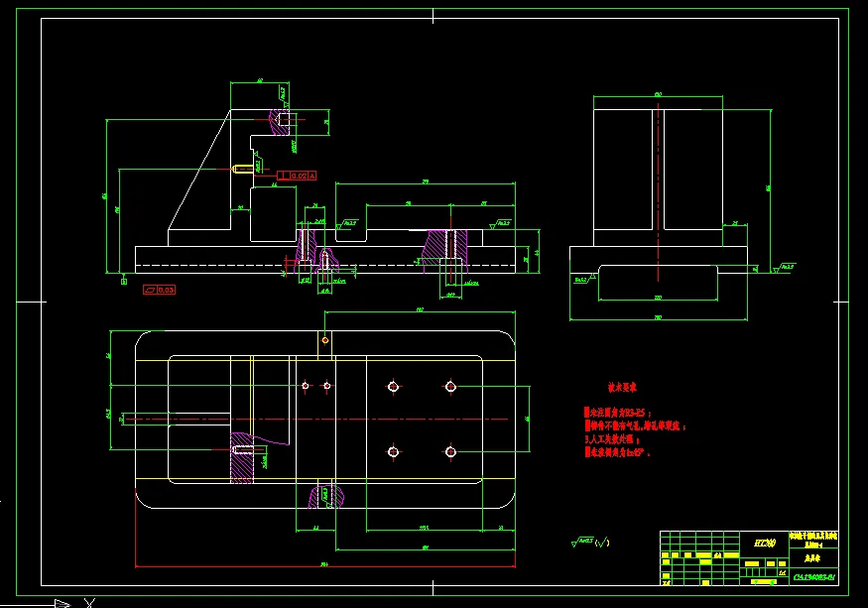The width and height of the screenshot is (868, 608).
Task: Pick the large magenta hatch in plan view
Action: coord(242,458)
